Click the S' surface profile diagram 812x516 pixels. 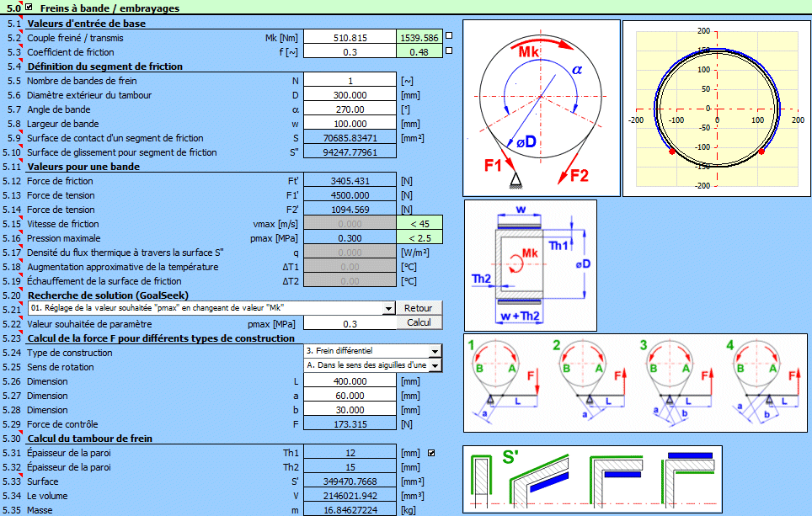[x=592, y=479]
